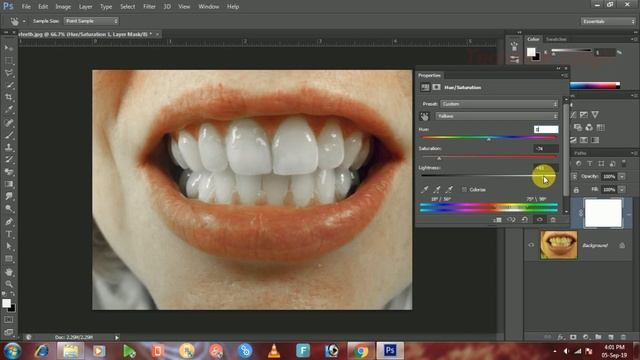Select the Brush tool
This screenshot has height=360, width=640.
tap(9, 135)
